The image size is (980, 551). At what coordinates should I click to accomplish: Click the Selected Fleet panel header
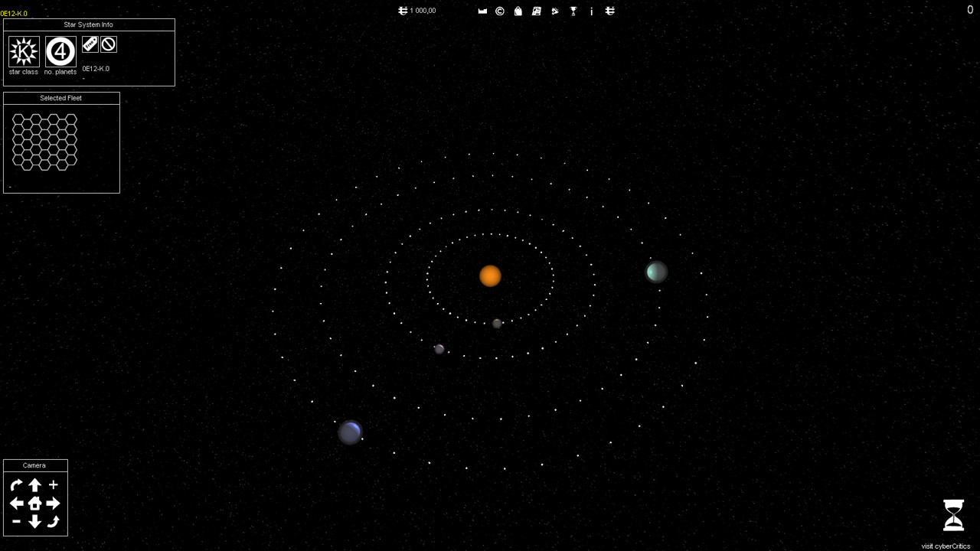coord(61,98)
